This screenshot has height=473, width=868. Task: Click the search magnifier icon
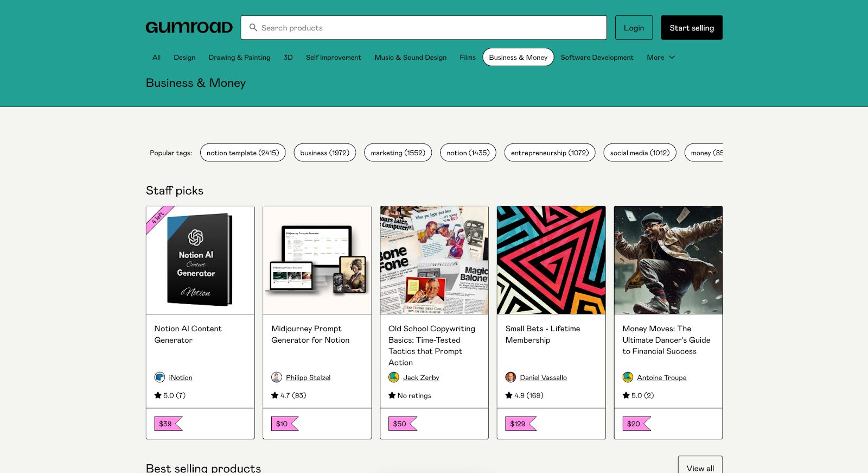(253, 27)
